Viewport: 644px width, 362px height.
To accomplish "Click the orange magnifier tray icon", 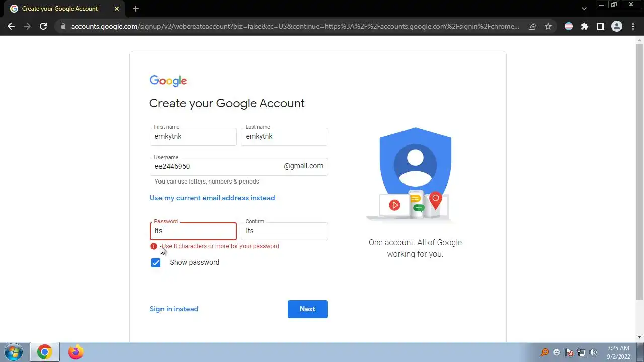I will point(545,352).
